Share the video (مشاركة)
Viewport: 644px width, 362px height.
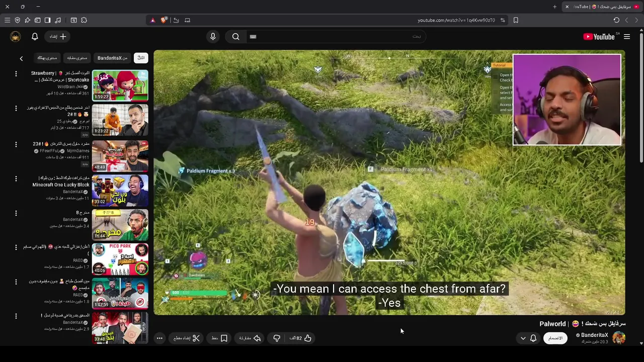(250, 338)
